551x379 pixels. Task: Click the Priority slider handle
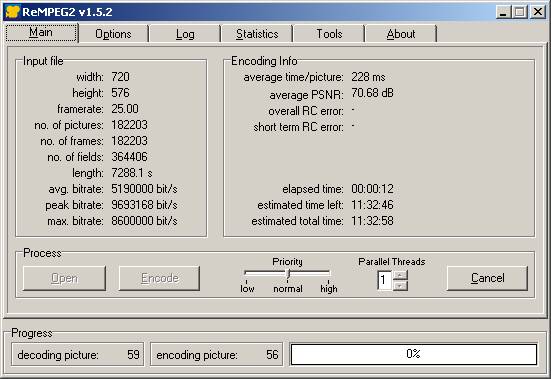point(288,273)
